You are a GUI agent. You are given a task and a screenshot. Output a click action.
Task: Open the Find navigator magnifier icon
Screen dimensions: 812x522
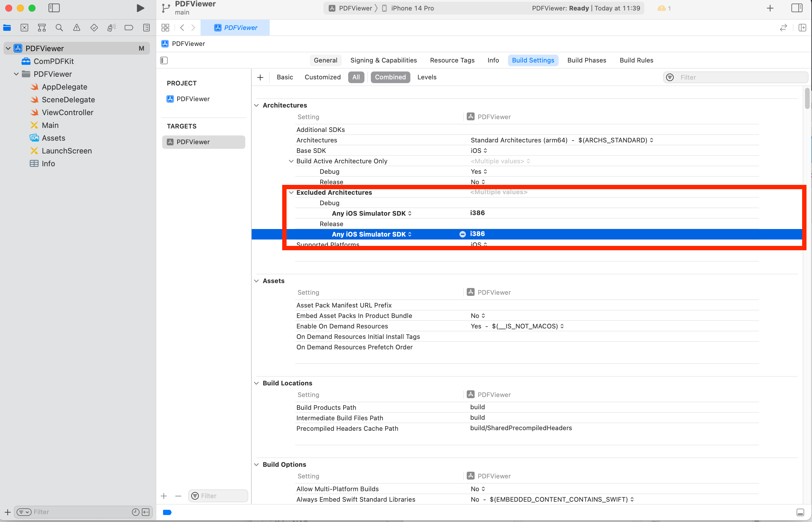59,28
